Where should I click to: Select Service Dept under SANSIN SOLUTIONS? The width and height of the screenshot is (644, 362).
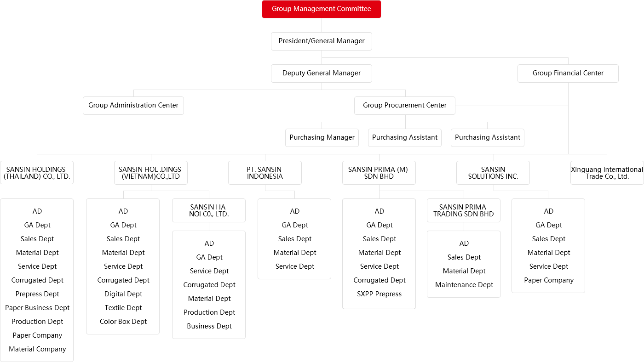549,266
